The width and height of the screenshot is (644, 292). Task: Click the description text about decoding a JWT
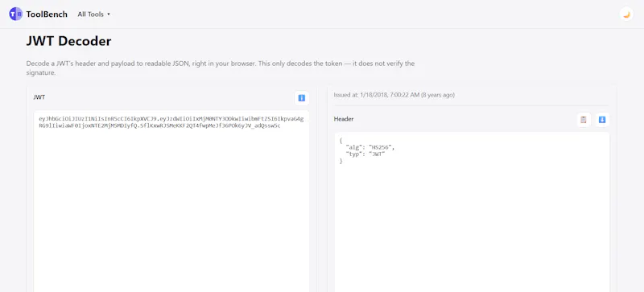click(221, 68)
